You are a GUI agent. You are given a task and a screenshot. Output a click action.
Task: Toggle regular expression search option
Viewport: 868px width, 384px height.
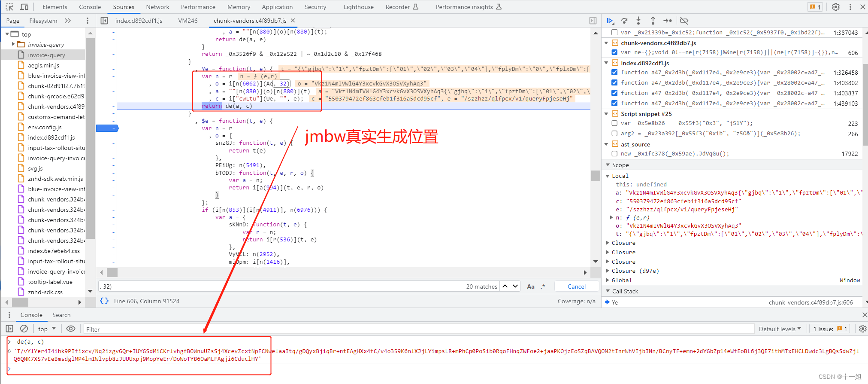(543, 286)
